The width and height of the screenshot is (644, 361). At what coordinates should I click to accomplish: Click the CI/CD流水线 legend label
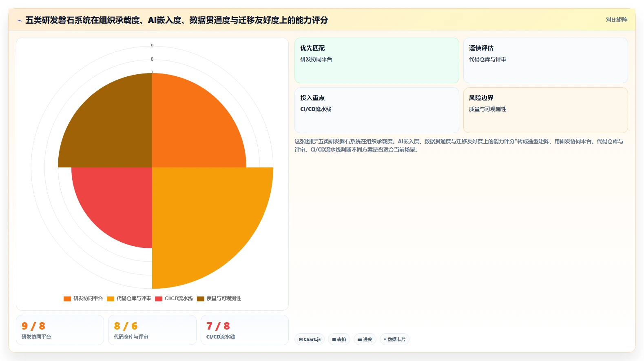(179, 299)
